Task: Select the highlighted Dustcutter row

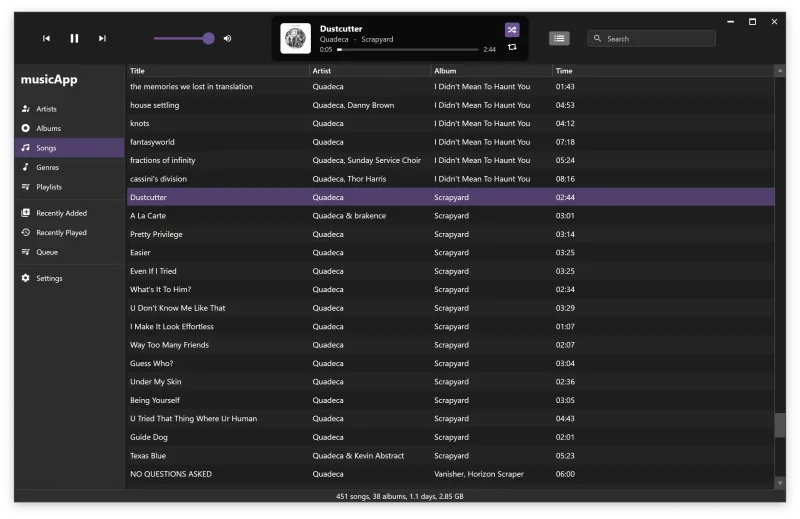Action: [x=451, y=197]
